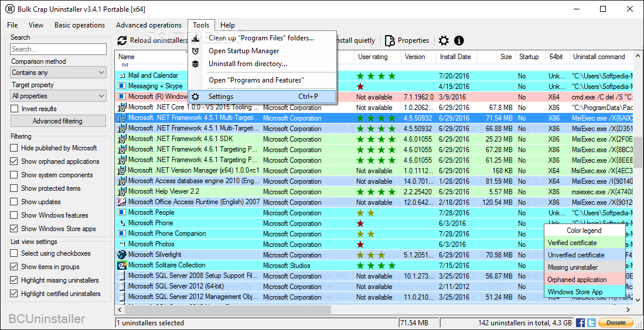This screenshot has width=644, height=330.
Task: Click the Microsoft Photos app icon
Action: (x=121, y=245)
